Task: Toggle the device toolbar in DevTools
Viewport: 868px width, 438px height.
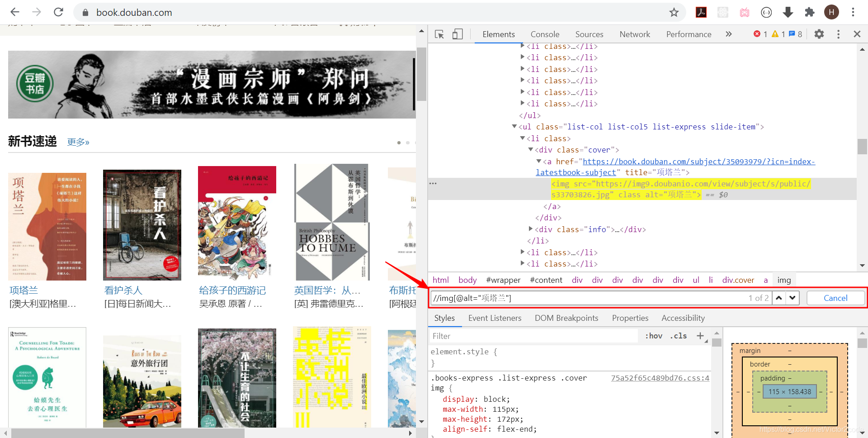Action: click(x=458, y=34)
